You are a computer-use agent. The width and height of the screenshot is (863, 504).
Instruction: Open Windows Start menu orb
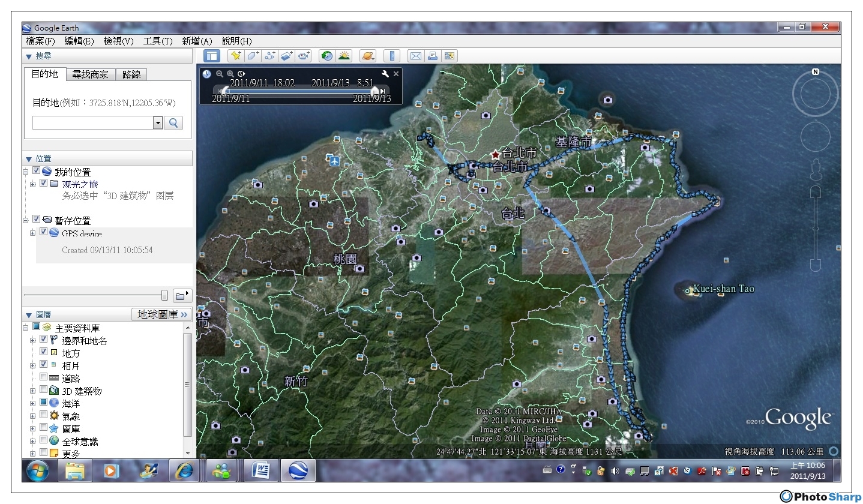pos(38,471)
